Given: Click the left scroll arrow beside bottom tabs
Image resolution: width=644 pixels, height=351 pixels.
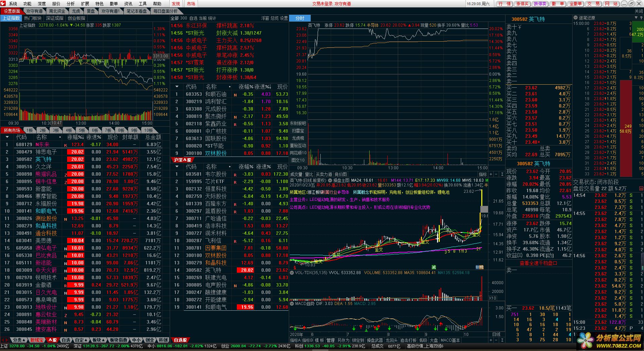Looking at the screenshot, I should 2,340.
